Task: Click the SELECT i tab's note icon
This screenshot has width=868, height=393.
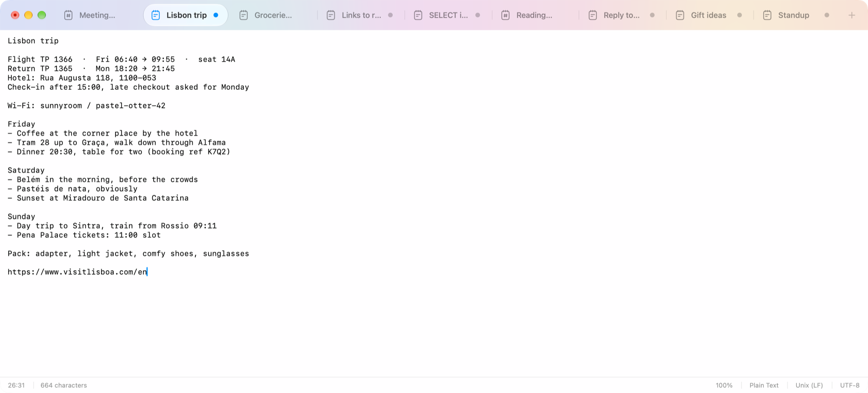Action: (418, 15)
